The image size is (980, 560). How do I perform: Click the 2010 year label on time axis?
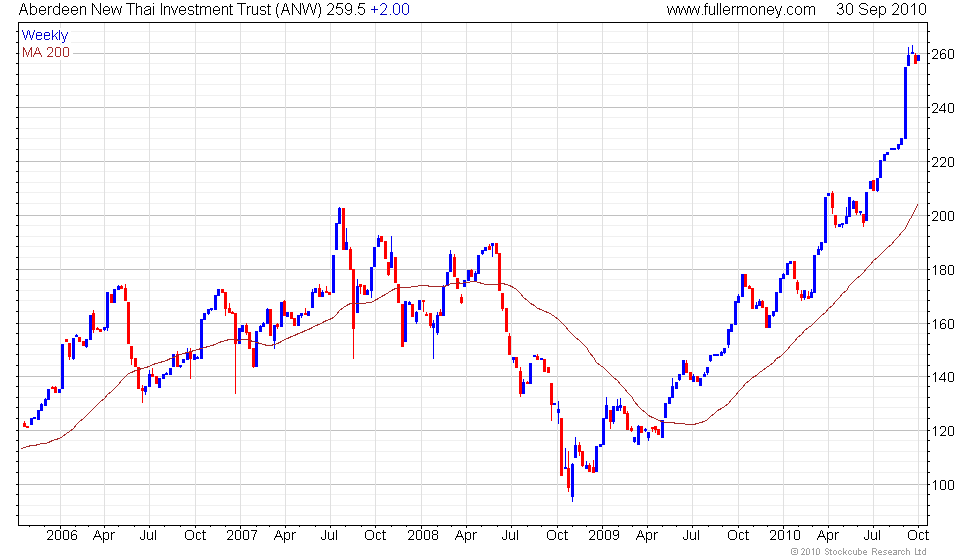tap(785, 536)
